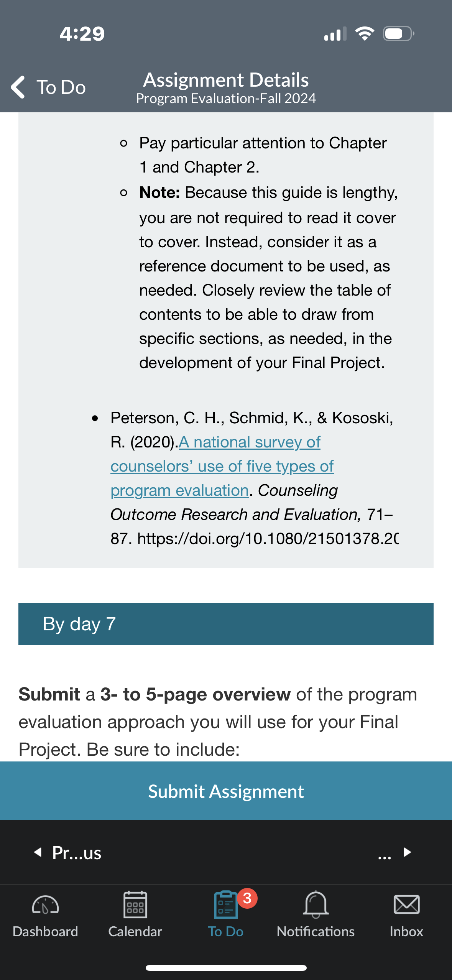Open the Calendar tab icon
This screenshot has width=452, height=980.
pyautogui.click(x=135, y=904)
